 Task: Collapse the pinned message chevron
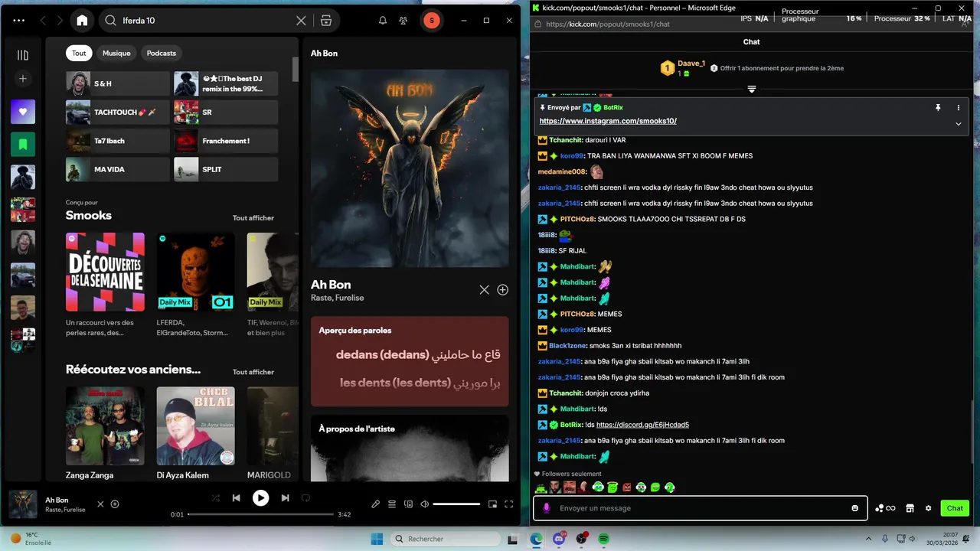(x=958, y=124)
